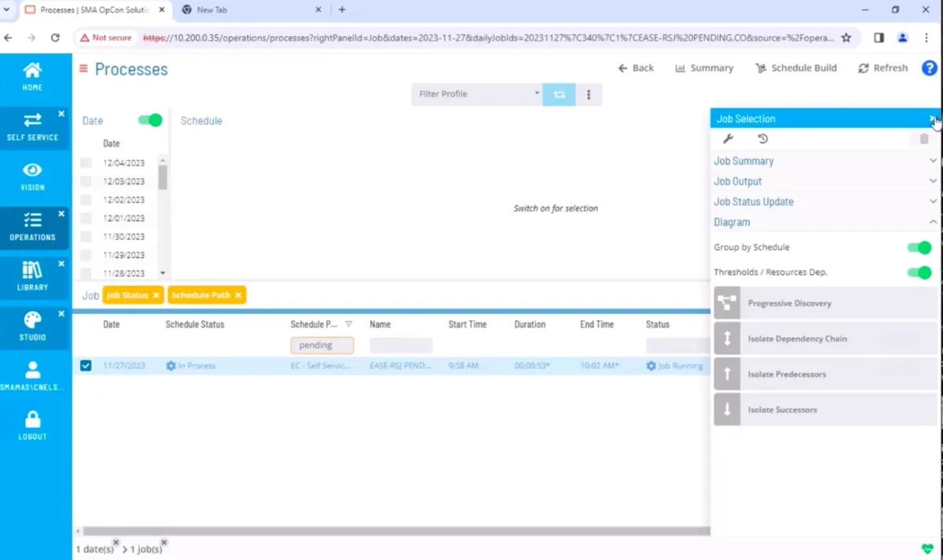Click the Name column filter field
The image size is (943, 560).
[401, 346]
